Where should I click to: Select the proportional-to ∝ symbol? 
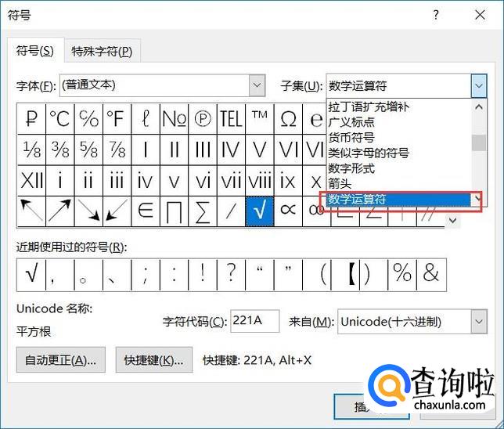click(288, 211)
